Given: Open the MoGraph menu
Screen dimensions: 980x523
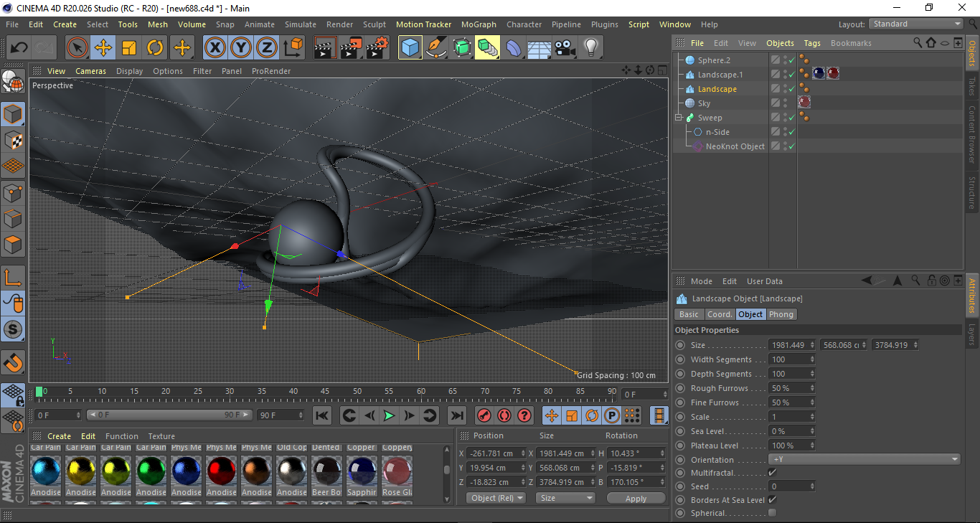Looking at the screenshot, I should (479, 24).
